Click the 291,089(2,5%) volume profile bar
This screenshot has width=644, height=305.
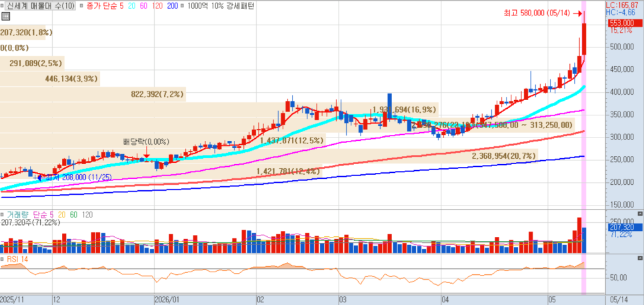click(32, 63)
